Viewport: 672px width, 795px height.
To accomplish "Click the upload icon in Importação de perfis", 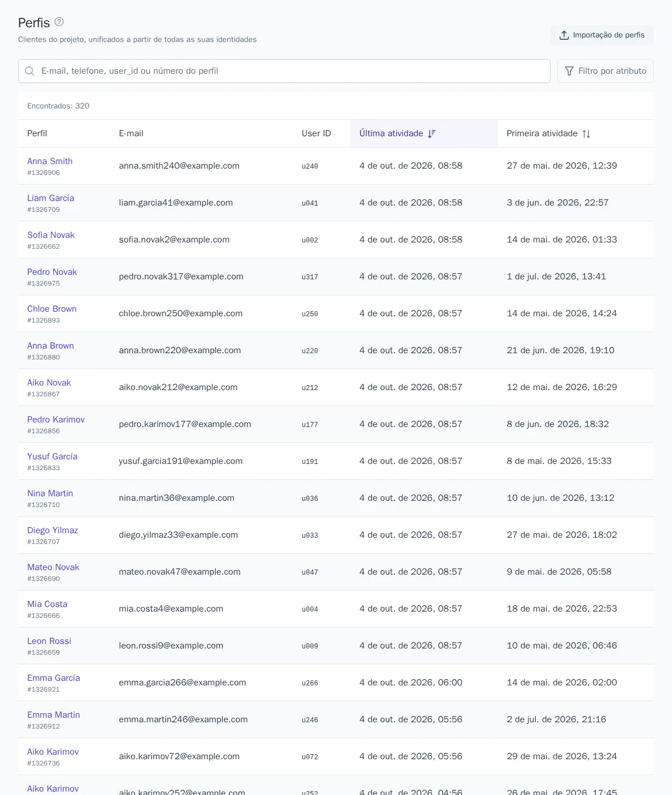I will click(x=564, y=35).
